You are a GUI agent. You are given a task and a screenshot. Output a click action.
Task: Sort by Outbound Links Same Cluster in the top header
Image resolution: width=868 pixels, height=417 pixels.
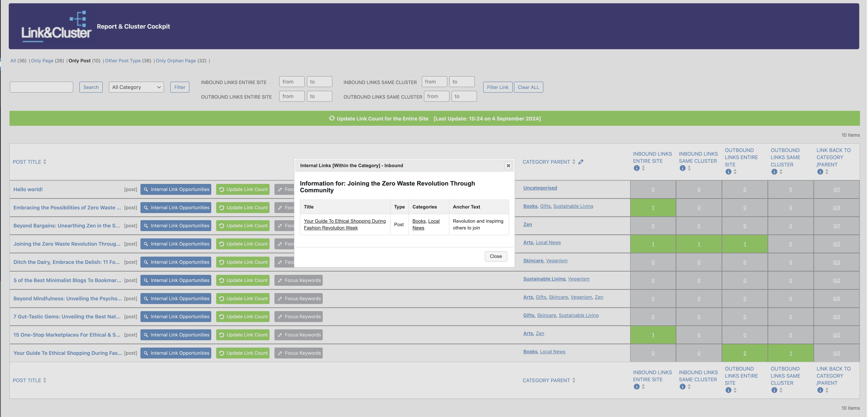[x=781, y=172]
